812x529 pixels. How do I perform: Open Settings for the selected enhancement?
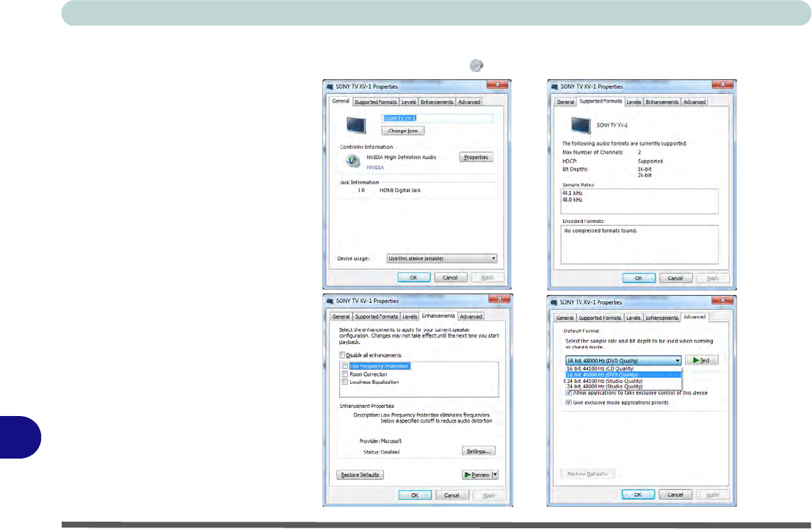[478, 450]
